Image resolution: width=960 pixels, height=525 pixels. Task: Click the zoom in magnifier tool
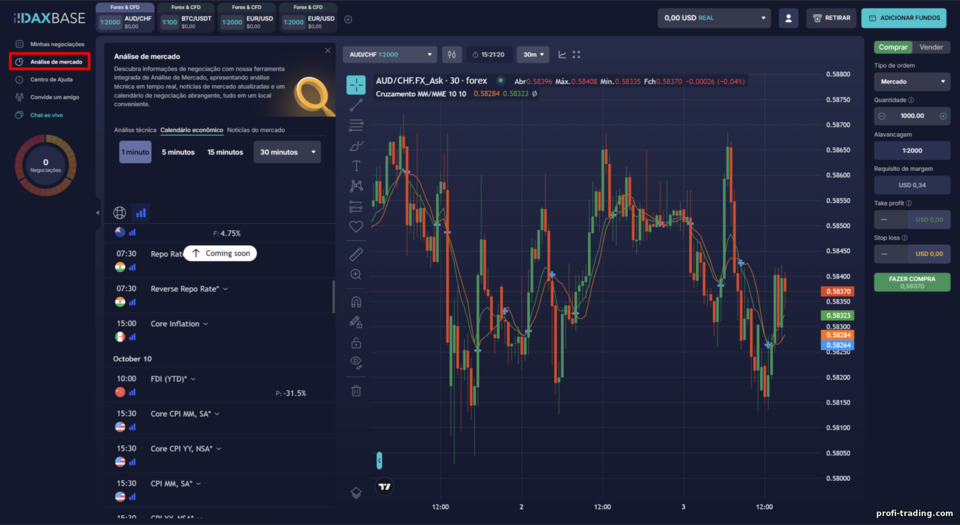click(356, 275)
